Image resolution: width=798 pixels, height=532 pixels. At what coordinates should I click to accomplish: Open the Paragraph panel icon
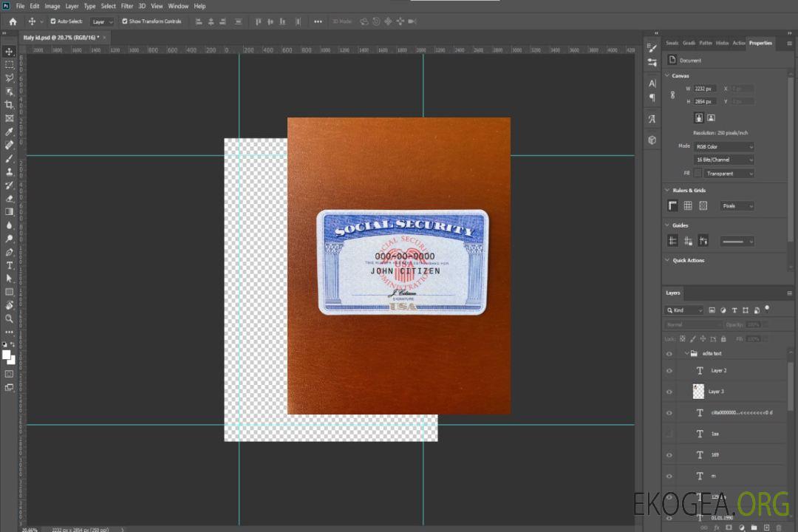pos(652,98)
